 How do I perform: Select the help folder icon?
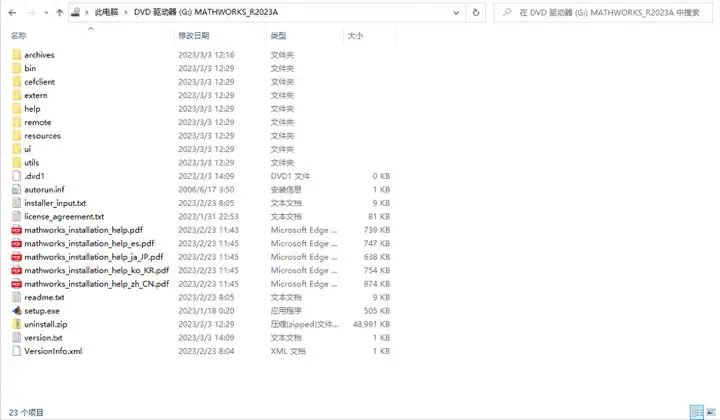pos(17,109)
